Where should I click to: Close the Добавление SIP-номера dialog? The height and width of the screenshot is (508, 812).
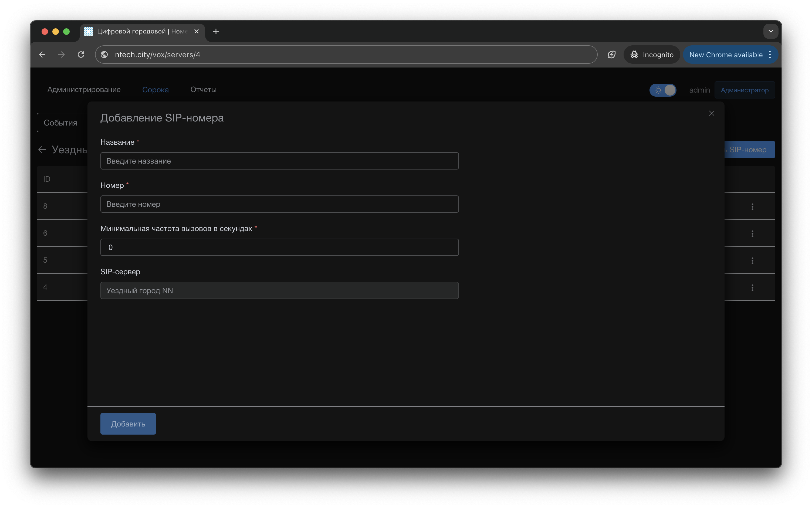pos(711,113)
